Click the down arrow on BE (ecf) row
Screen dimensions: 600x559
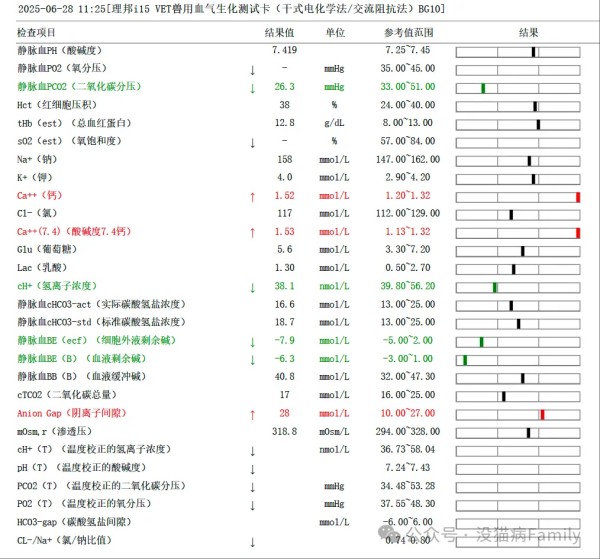(x=253, y=342)
